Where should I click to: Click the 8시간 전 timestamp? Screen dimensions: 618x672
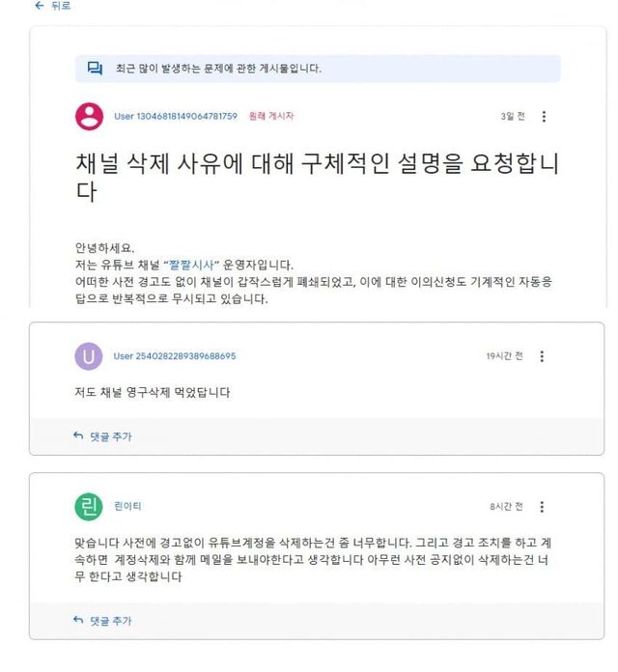click(506, 507)
